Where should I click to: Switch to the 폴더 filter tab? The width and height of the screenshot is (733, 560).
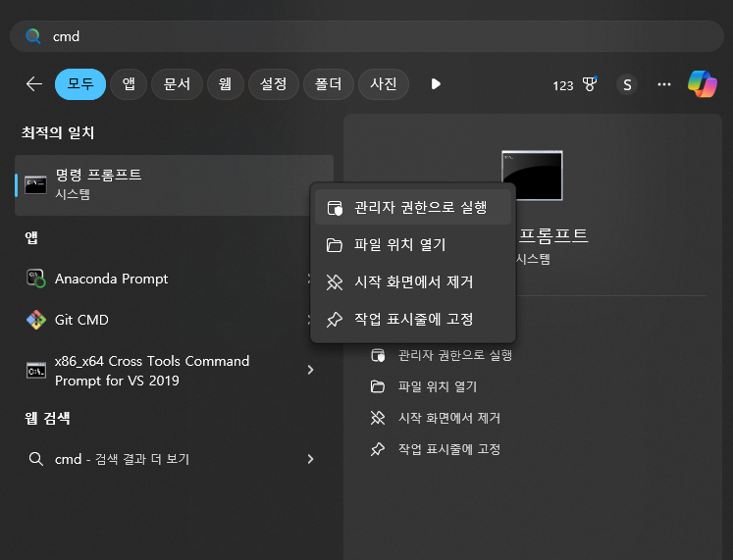328,84
